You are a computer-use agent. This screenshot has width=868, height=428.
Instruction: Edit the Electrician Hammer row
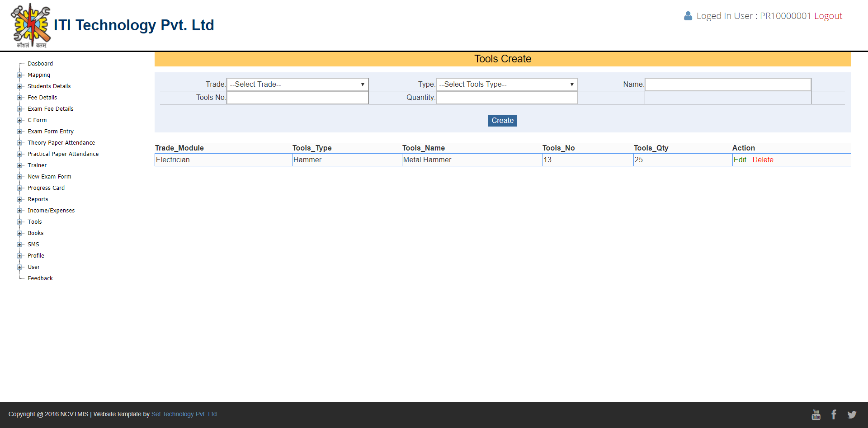pos(740,160)
